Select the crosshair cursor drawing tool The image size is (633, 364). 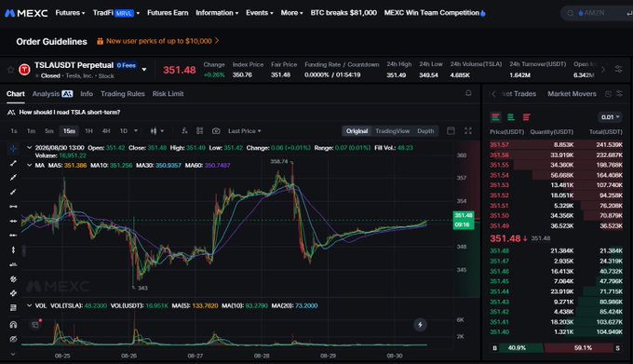(x=13, y=149)
